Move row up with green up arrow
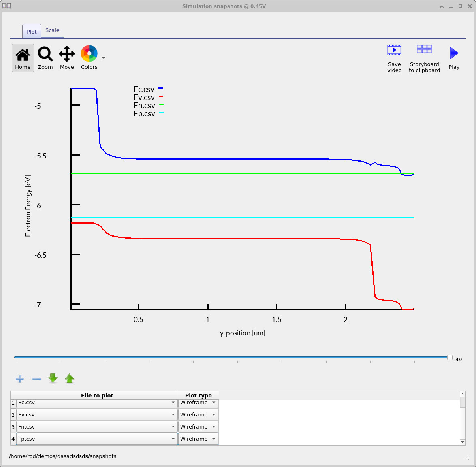 (70, 378)
